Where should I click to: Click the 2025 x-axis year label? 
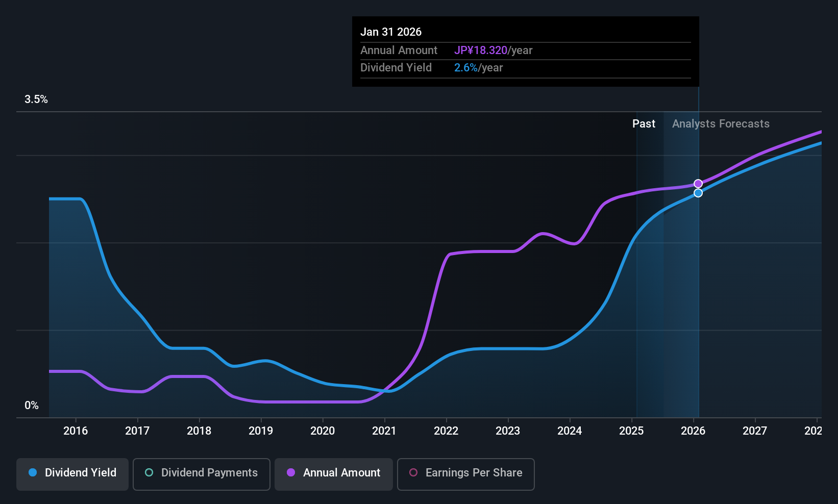pos(631,431)
